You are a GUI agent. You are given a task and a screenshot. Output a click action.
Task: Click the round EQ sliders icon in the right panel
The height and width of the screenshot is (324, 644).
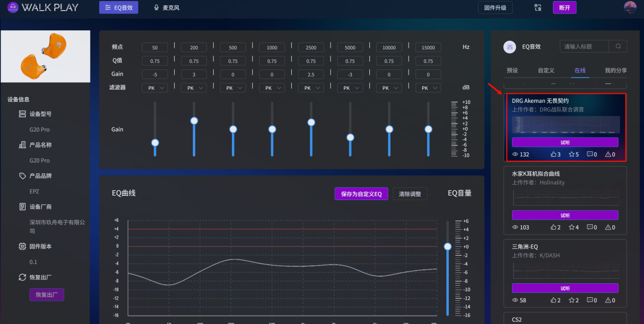pyautogui.click(x=510, y=46)
